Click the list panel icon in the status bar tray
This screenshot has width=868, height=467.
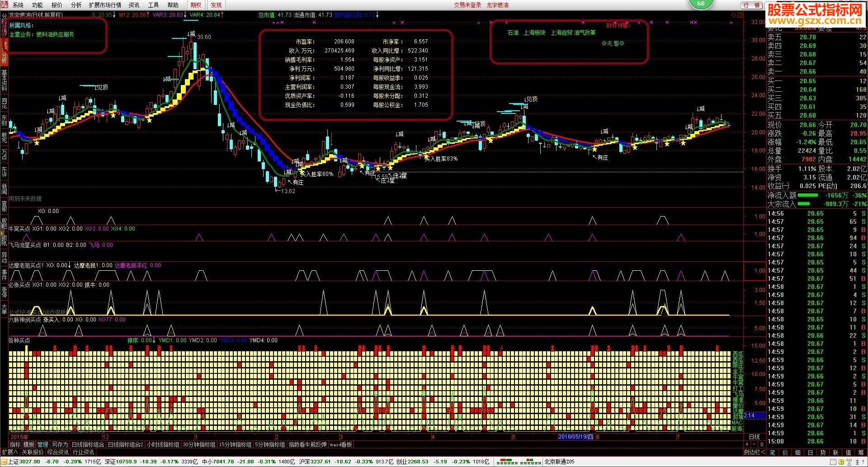pos(833,462)
